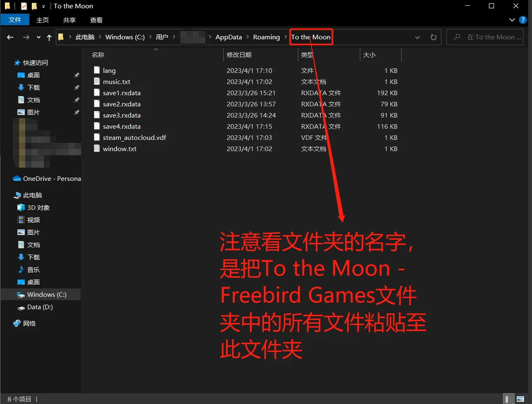This screenshot has height=404, width=532.
Task: Switch to large icons view in status bar
Action: (x=520, y=399)
